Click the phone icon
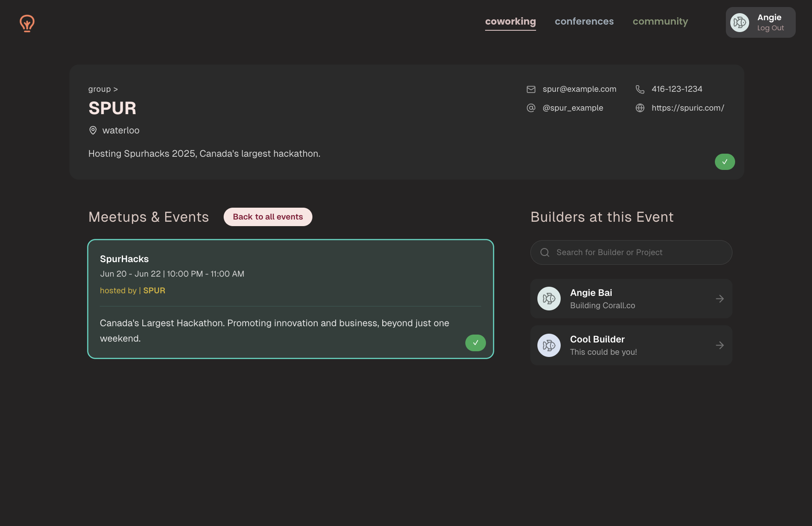Image resolution: width=812 pixels, height=526 pixels. pyautogui.click(x=640, y=89)
